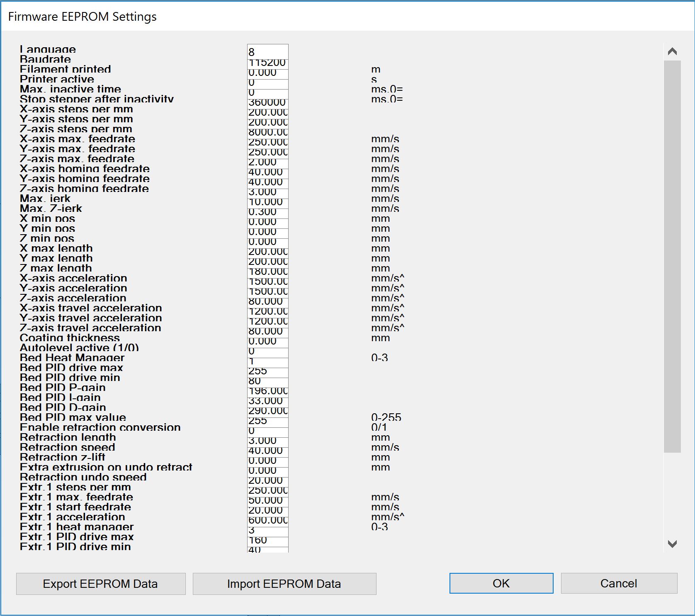Select the Max. jerk value box
Screen dimensions: 695x616
267,202
